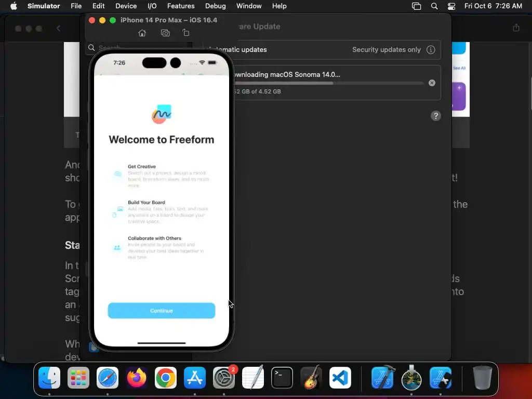532x399 pixels.
Task: Open the Device menu
Action: (x=126, y=6)
